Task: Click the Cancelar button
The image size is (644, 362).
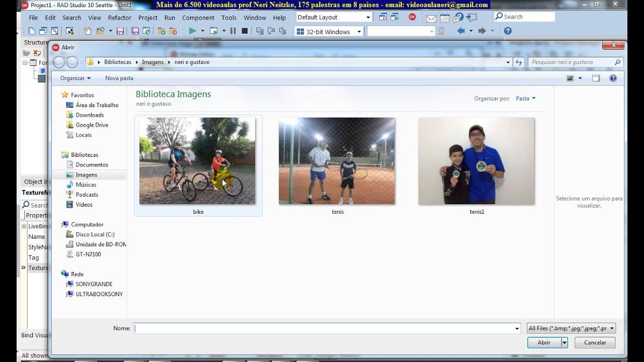Action: pos(595,342)
